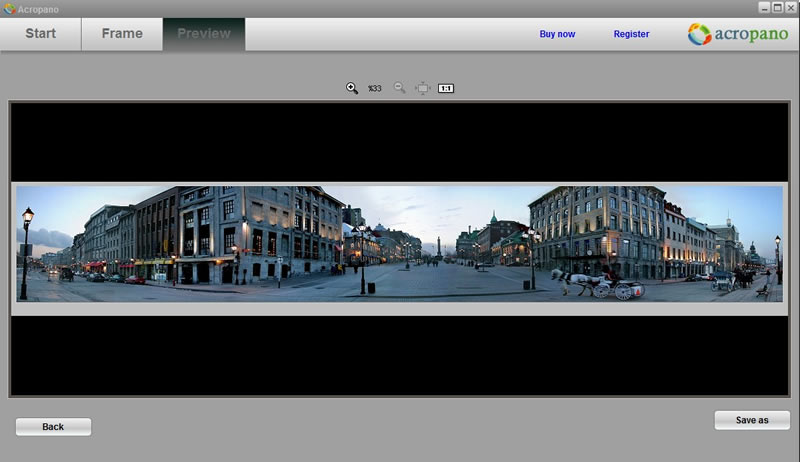This screenshot has width=800, height=462.
Task: Click the Acropano title bar app icon
Action: pyautogui.click(x=9, y=8)
